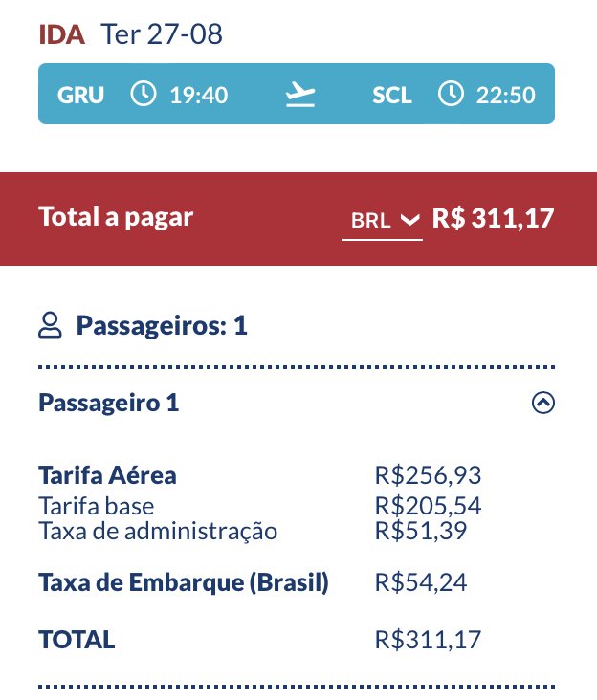Click the Passageiros: 1 heading
The width and height of the screenshot is (597, 700).
[x=162, y=325]
